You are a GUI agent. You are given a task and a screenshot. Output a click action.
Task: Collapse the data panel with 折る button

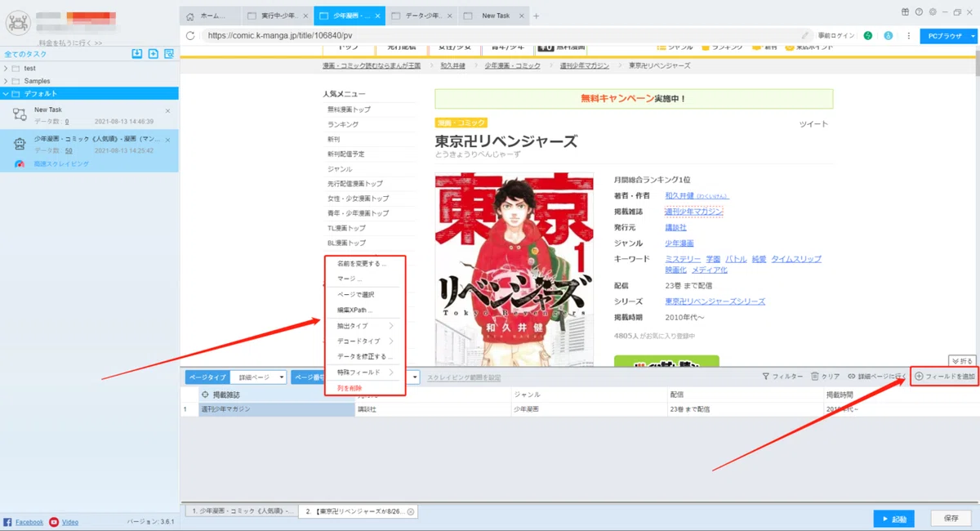[962, 360]
